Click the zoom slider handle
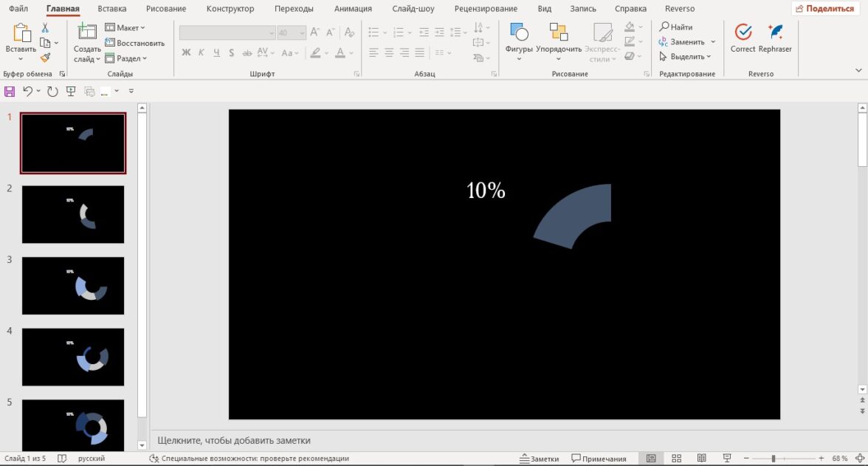The width and height of the screenshot is (868, 466). click(773, 459)
